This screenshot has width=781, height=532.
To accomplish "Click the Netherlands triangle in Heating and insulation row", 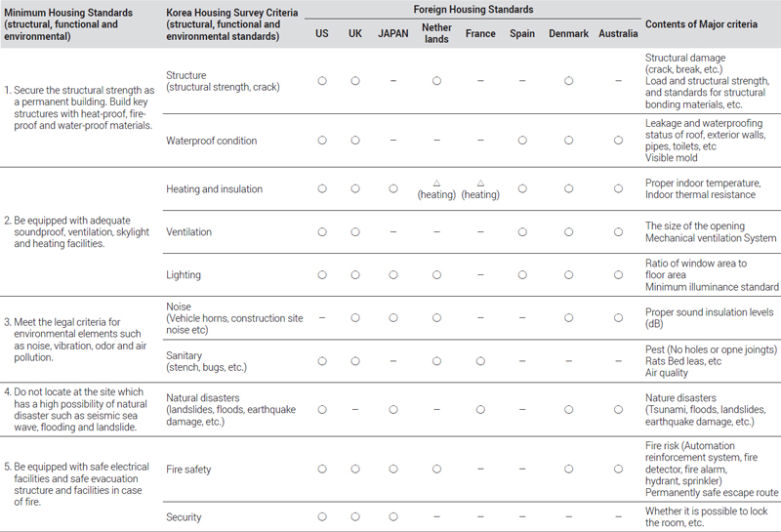I will pos(436,183).
